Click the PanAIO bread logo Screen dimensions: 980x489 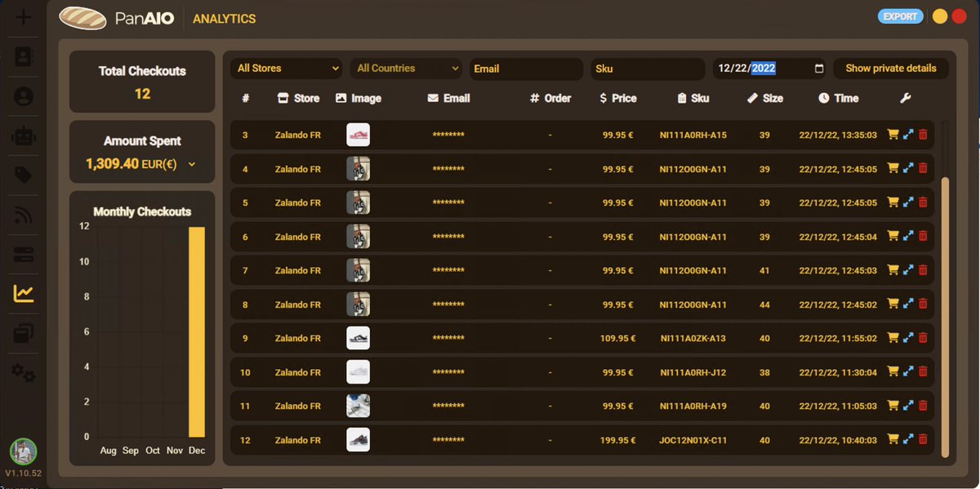82,17
